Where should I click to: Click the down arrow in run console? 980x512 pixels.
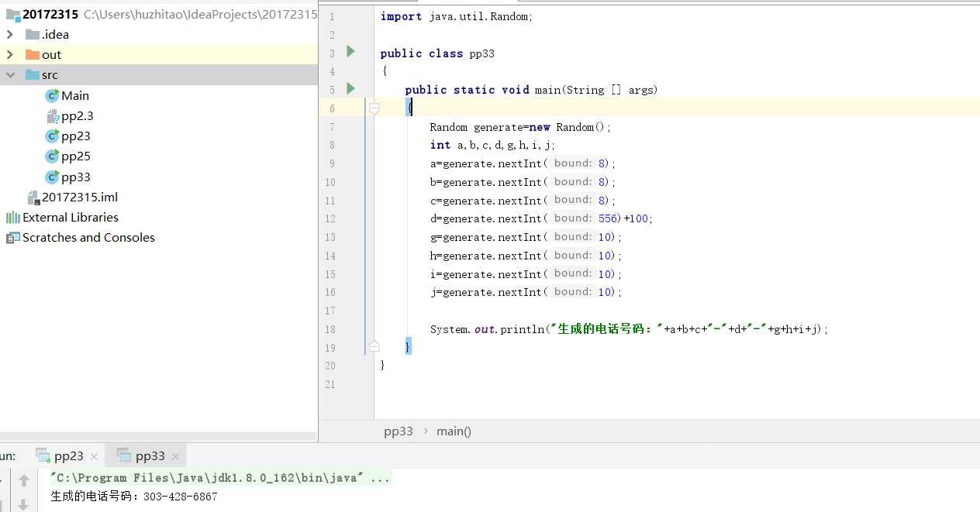[24, 504]
